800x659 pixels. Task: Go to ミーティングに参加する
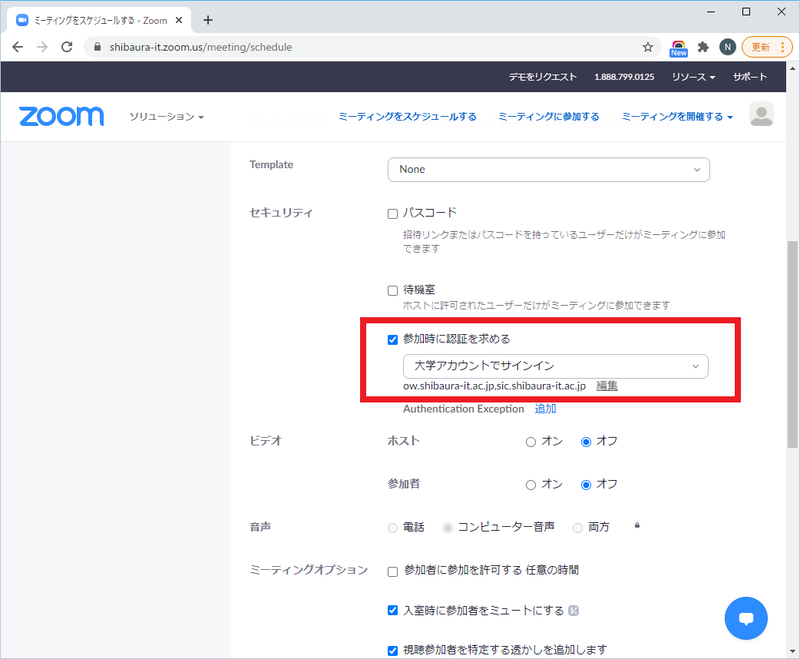pyautogui.click(x=548, y=117)
